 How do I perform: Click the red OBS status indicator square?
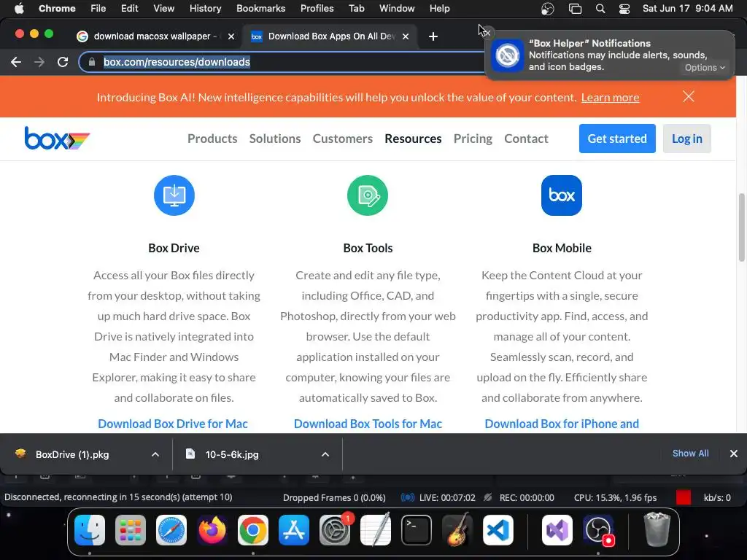point(683,497)
